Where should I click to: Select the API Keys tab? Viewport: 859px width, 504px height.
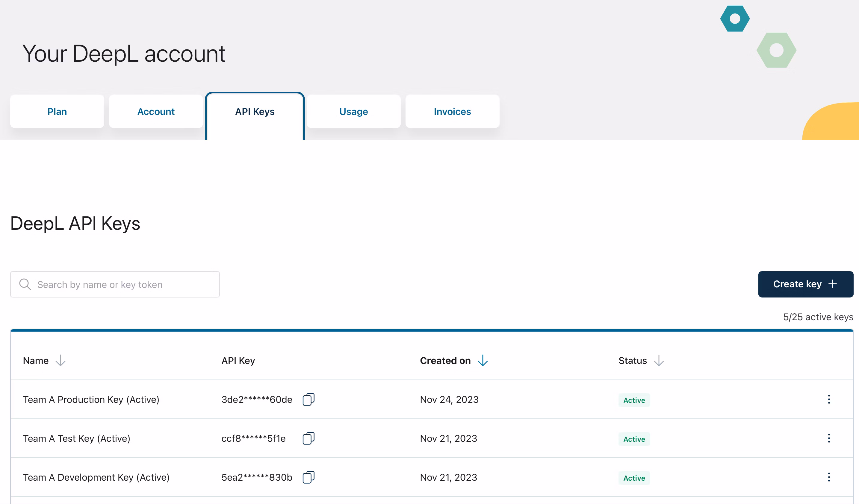(255, 111)
